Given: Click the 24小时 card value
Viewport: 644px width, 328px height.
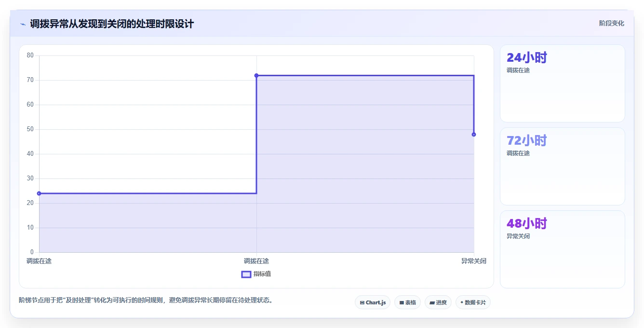Looking at the screenshot, I should pyautogui.click(x=527, y=58).
